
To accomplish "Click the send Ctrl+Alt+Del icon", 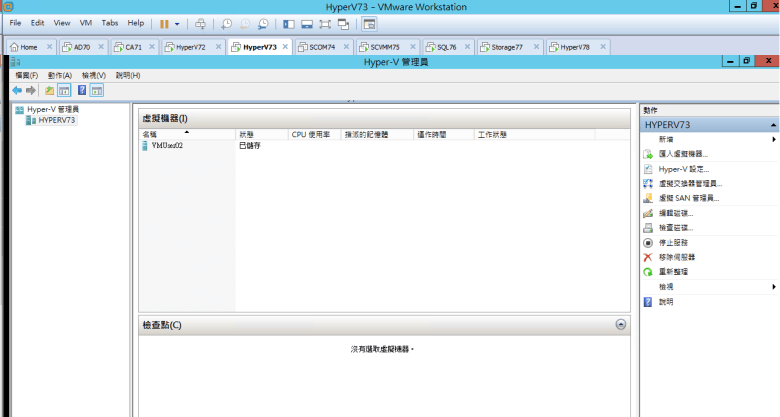I will [200, 23].
